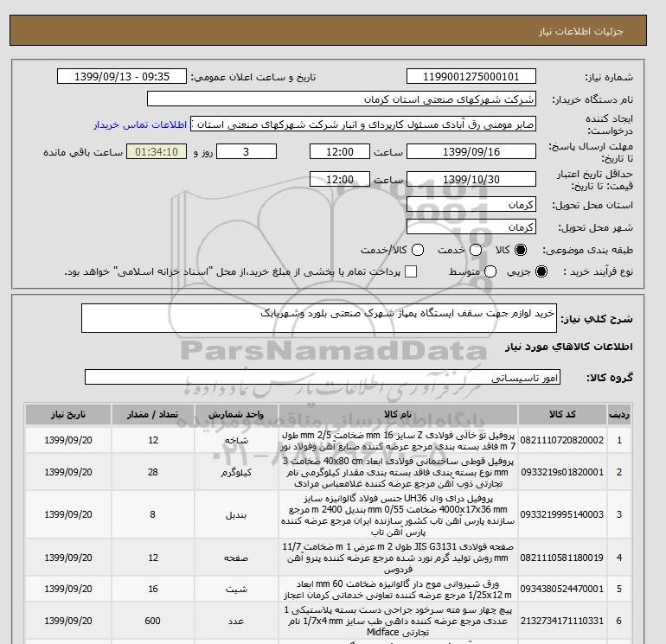
Task: Click product code 093321995140003
Action: click(x=562, y=514)
